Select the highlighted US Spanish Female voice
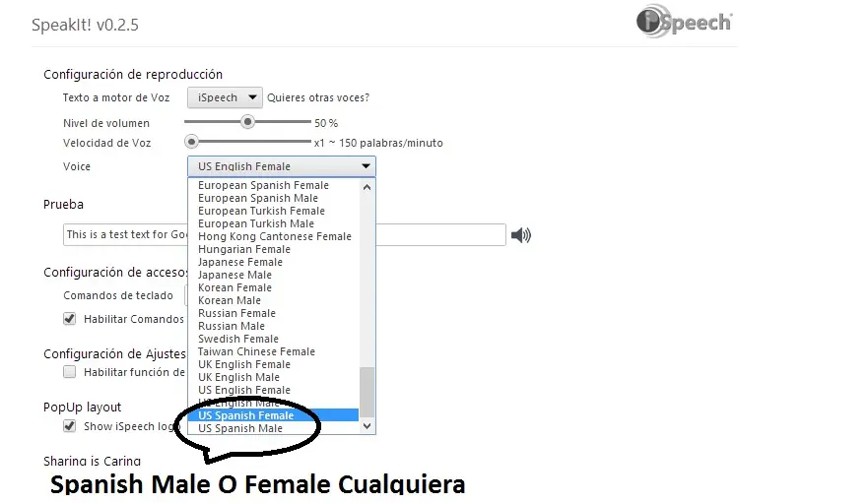 274,415
